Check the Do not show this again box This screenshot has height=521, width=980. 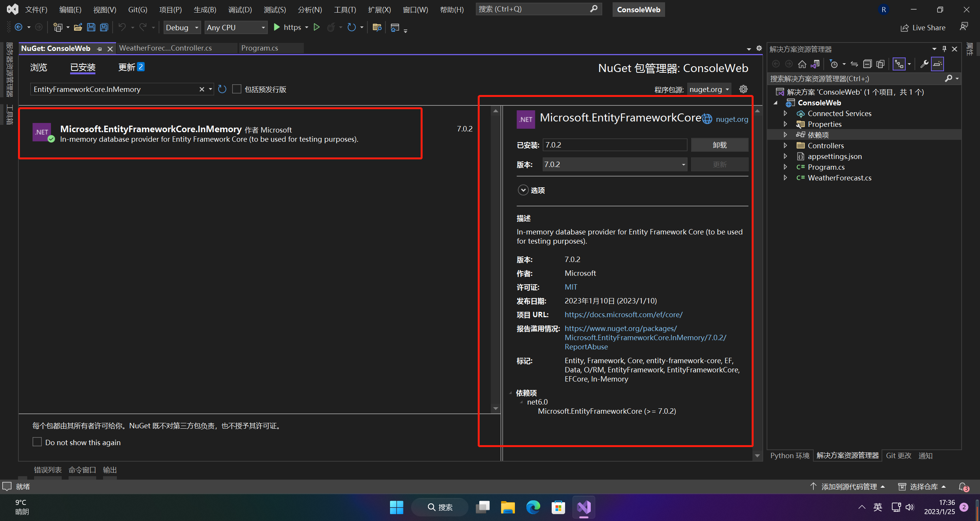[x=37, y=442]
